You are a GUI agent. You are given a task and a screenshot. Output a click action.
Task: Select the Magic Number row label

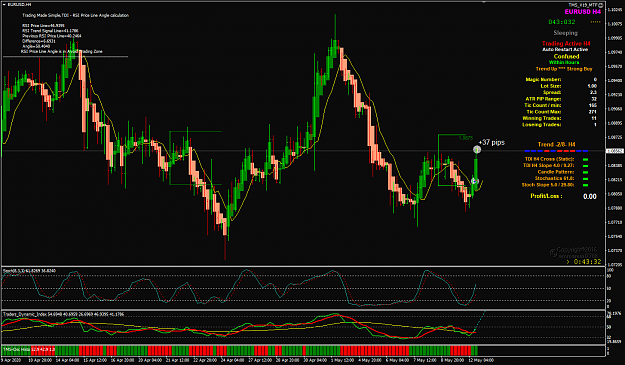tap(543, 80)
